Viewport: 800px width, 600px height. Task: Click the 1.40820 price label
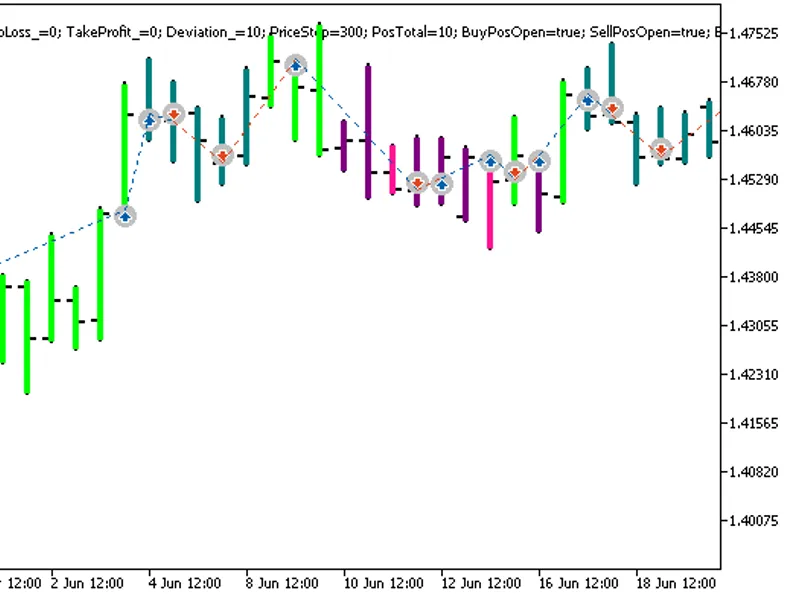(x=754, y=472)
